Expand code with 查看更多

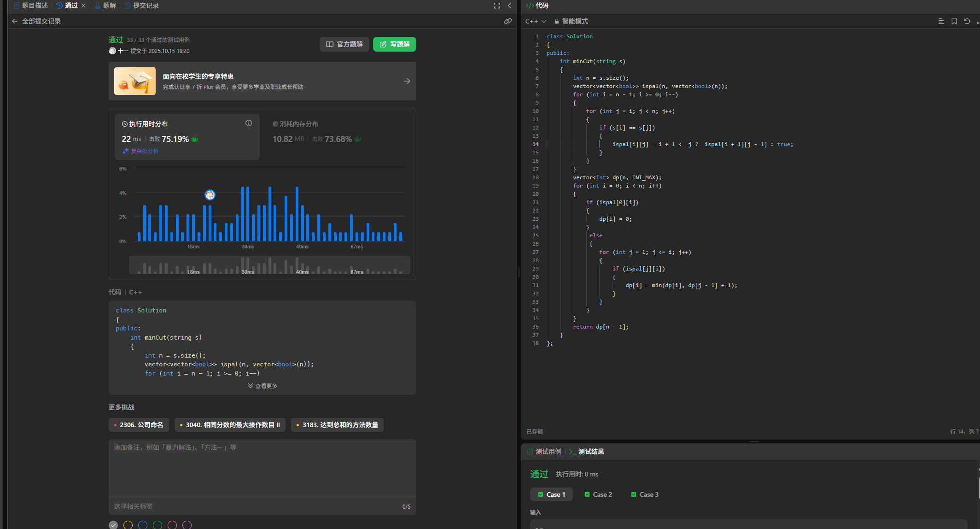click(x=262, y=386)
